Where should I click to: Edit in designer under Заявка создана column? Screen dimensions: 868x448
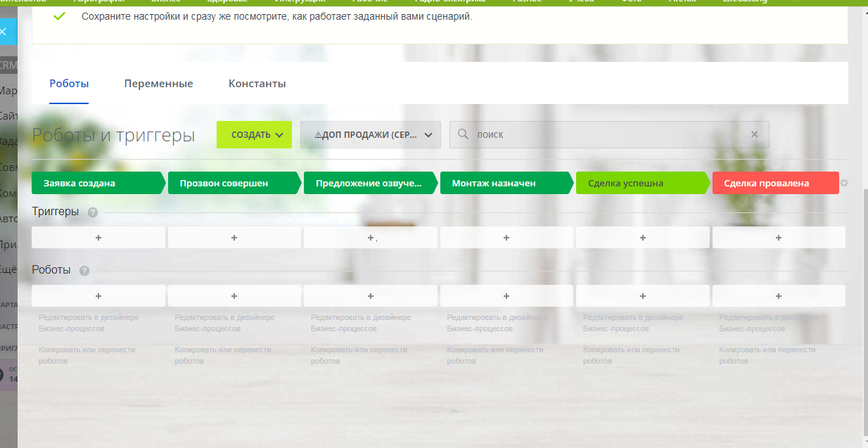(x=89, y=323)
